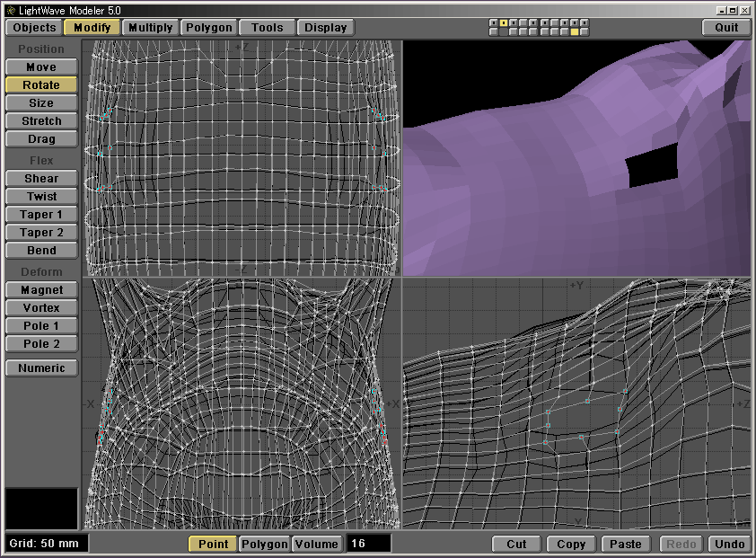Open the Objects menu tab

pos(34,27)
